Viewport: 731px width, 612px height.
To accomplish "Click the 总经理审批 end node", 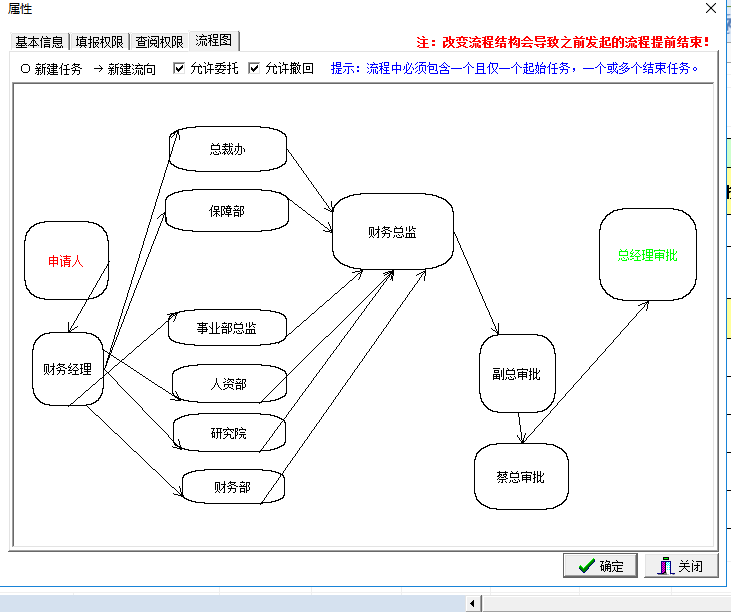I will click(x=647, y=255).
